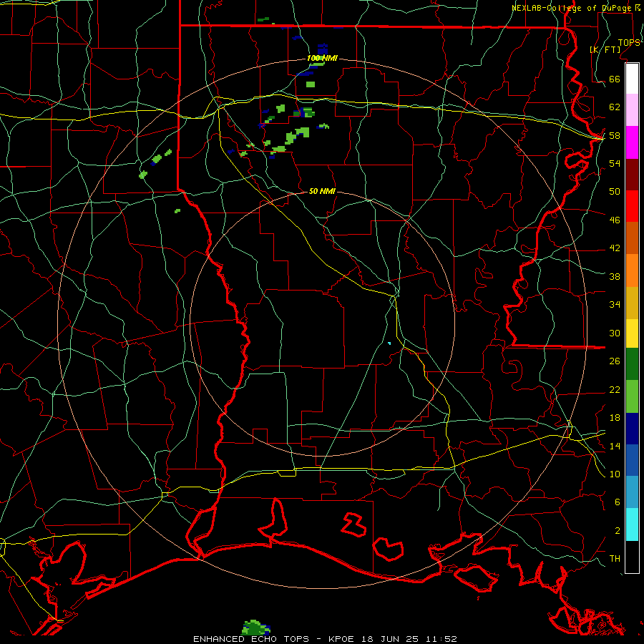Click the "100 NMI" range ring label

322,59
